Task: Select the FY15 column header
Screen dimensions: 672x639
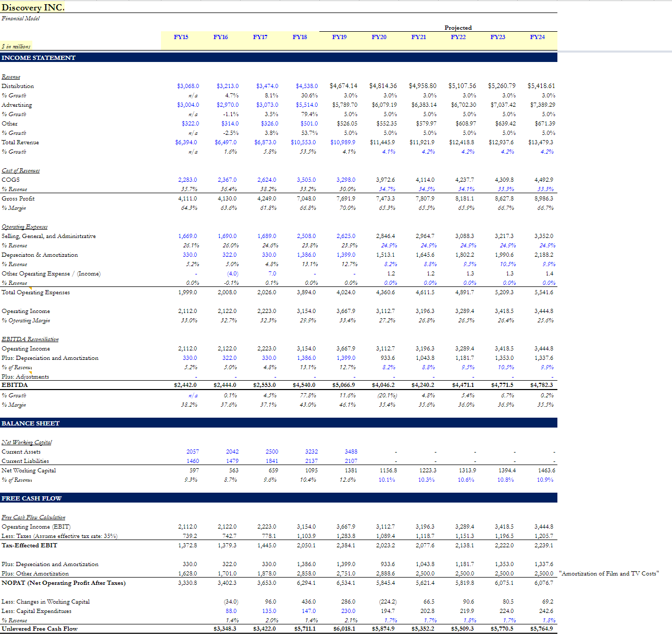Action: pos(181,37)
